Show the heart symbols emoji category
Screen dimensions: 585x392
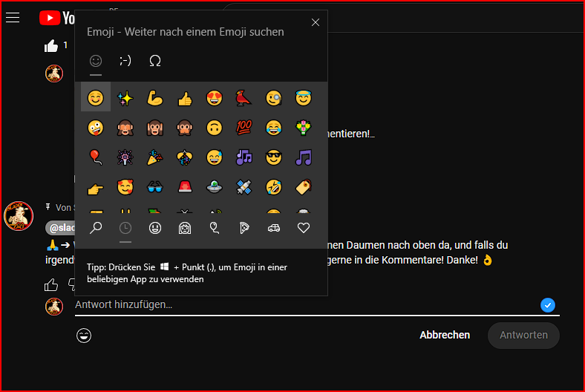[x=303, y=228]
